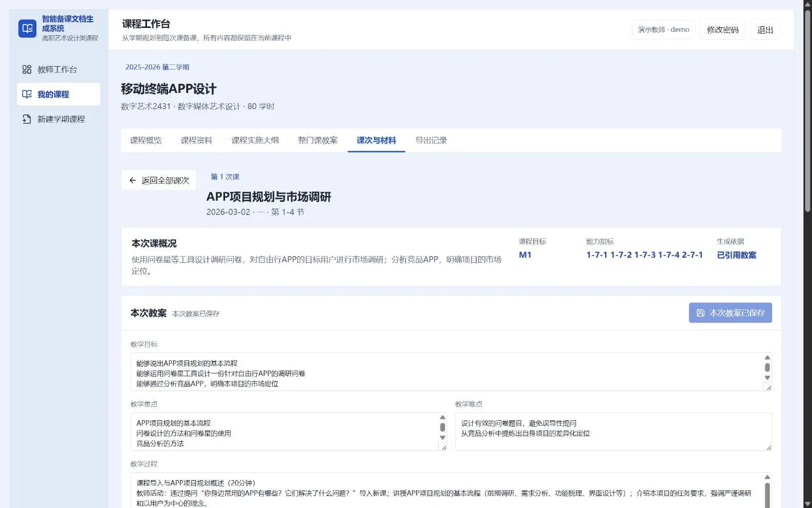The width and height of the screenshot is (812, 508).
Task: Click the APP项目规划与市场调研 lesson title
Action: 269,197
